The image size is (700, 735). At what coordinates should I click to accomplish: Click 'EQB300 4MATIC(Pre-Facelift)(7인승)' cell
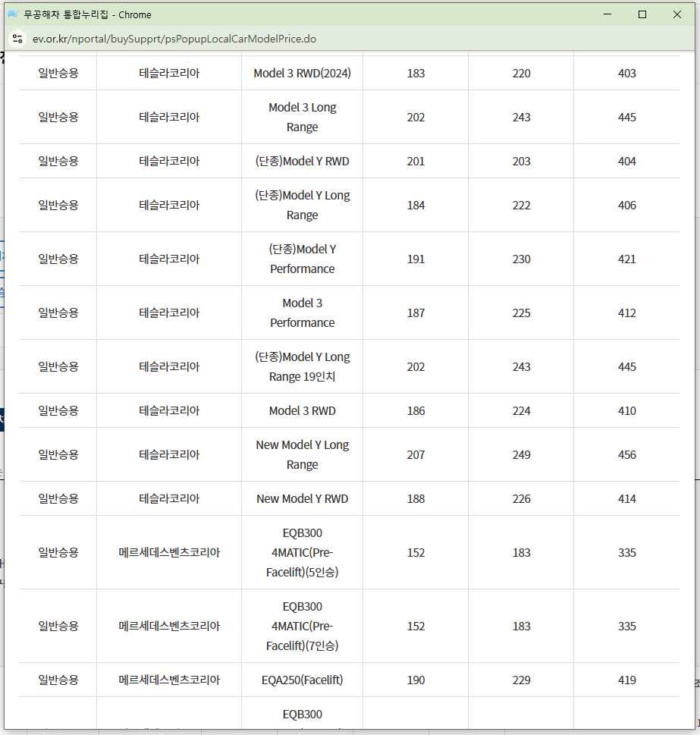point(302,626)
